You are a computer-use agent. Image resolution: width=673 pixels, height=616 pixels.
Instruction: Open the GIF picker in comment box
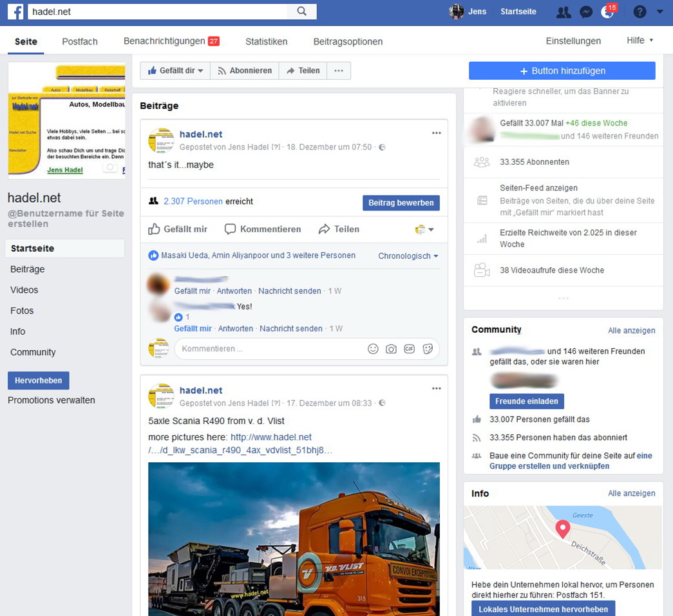click(x=409, y=349)
